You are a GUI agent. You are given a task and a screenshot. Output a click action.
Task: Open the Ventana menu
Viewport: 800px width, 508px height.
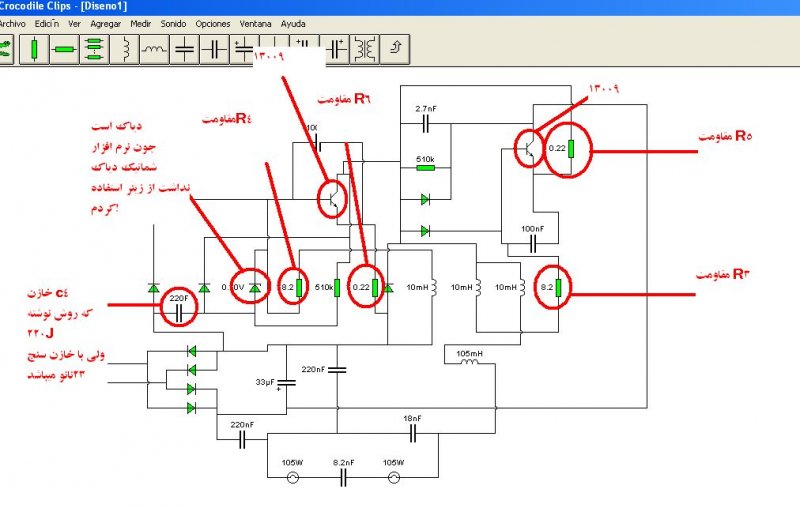tap(255, 23)
